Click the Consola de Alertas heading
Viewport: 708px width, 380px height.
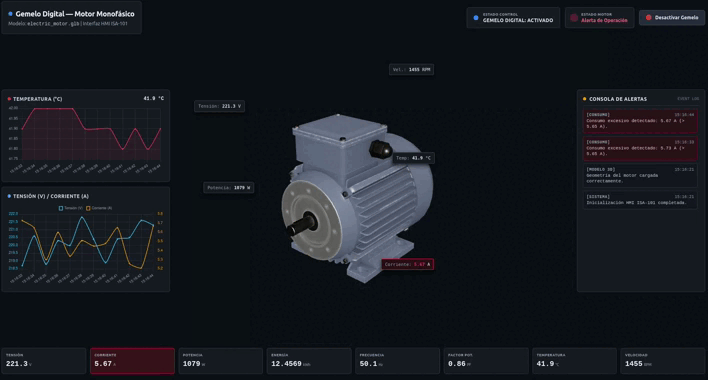(x=618, y=99)
